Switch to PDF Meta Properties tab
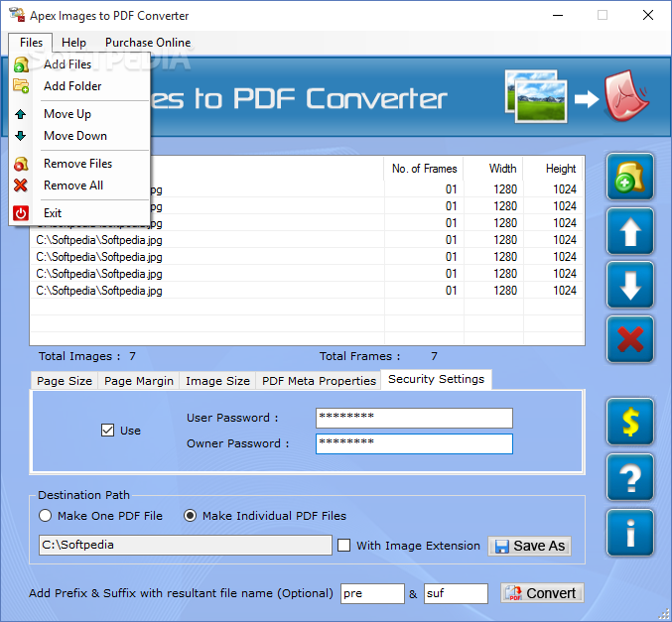This screenshot has height=622, width=672. coord(319,381)
